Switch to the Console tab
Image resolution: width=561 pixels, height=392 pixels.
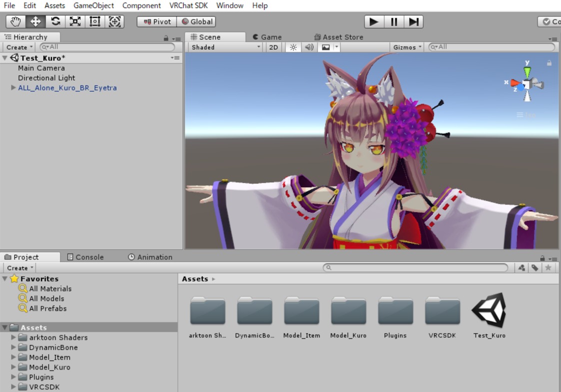[x=85, y=257]
